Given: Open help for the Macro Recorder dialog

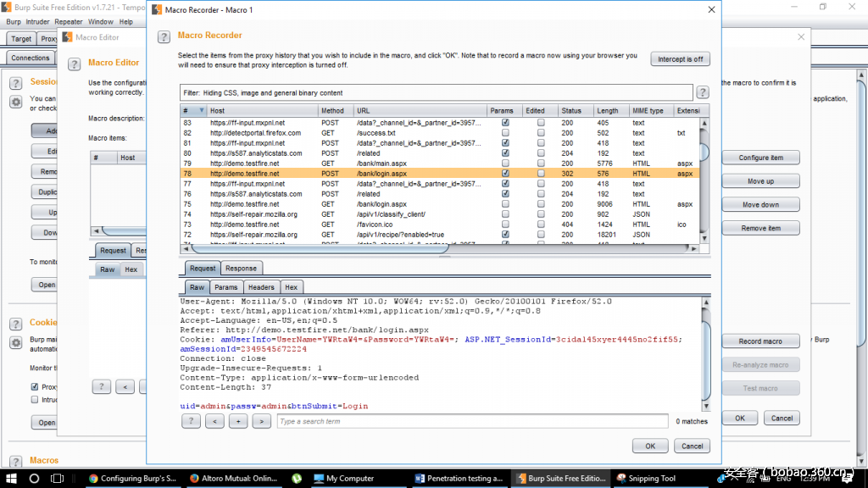Looking at the screenshot, I should pos(163,36).
